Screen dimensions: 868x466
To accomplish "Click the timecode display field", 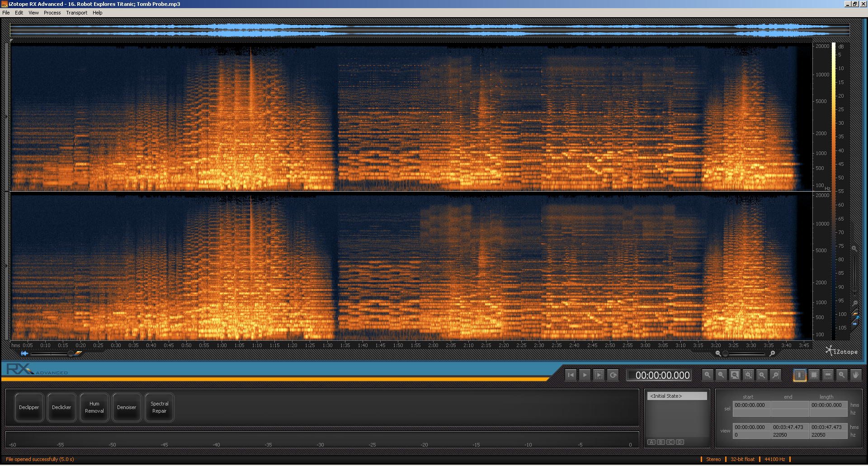I will coord(659,375).
